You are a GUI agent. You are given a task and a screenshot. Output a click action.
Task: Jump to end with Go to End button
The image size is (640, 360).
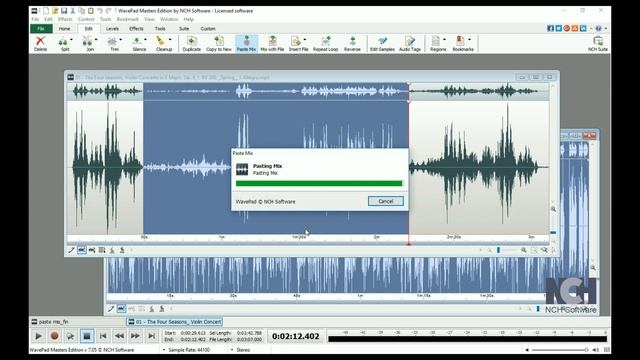(151, 336)
